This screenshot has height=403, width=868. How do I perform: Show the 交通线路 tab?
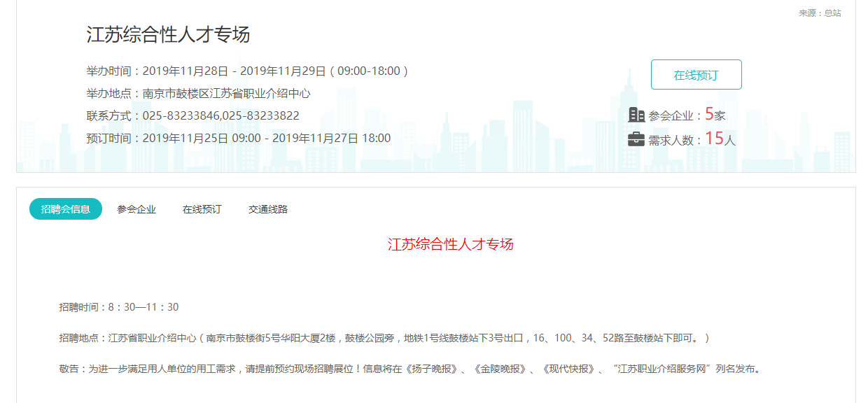click(268, 209)
